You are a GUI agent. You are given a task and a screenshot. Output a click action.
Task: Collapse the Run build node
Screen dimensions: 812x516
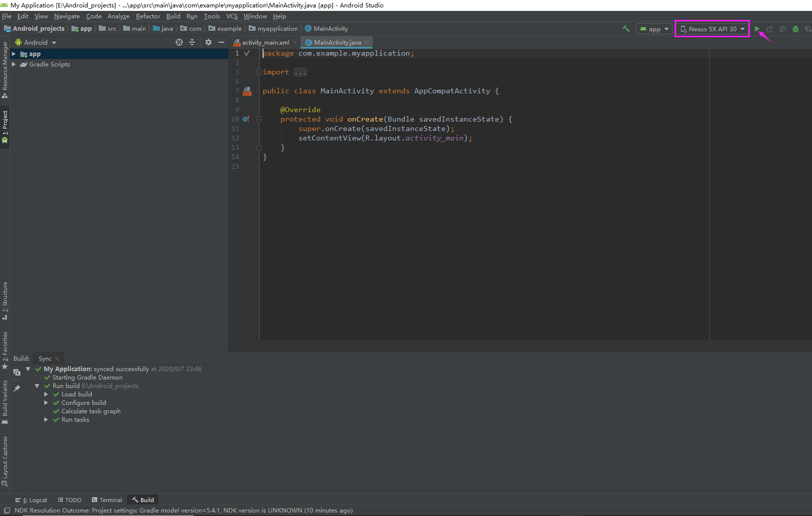pyautogui.click(x=37, y=386)
